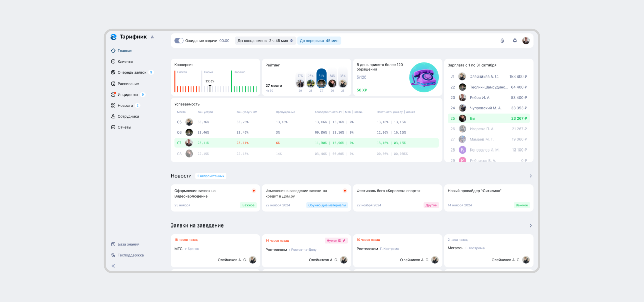
Task: Click the Тарифник logo icon
Action: coord(113,37)
